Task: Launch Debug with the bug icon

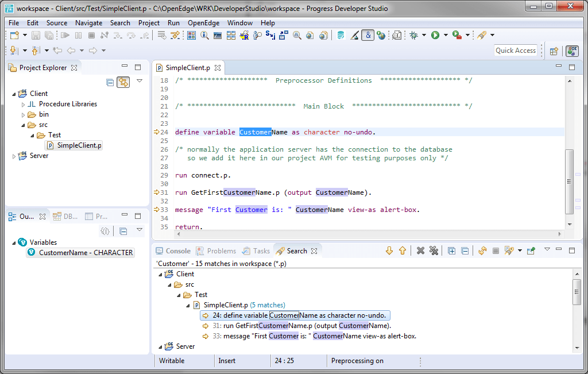Action: pos(414,35)
